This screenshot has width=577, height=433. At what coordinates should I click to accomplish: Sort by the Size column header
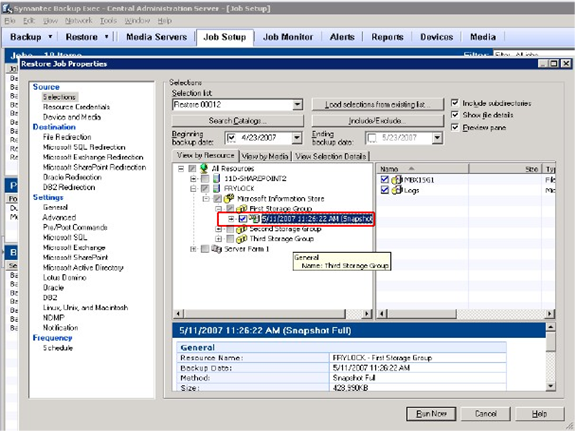pos(505,169)
